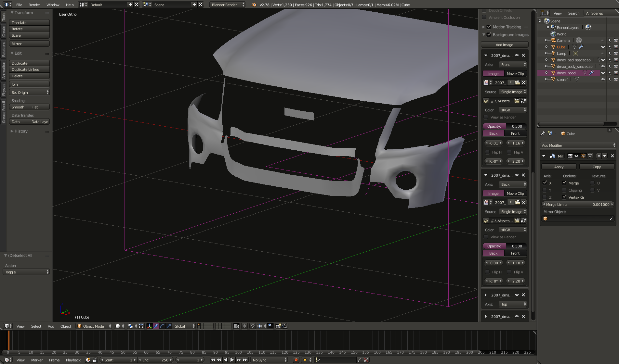The height and width of the screenshot is (364, 619).
Task: Click the Merge Limit value field
Action: [x=578, y=205]
